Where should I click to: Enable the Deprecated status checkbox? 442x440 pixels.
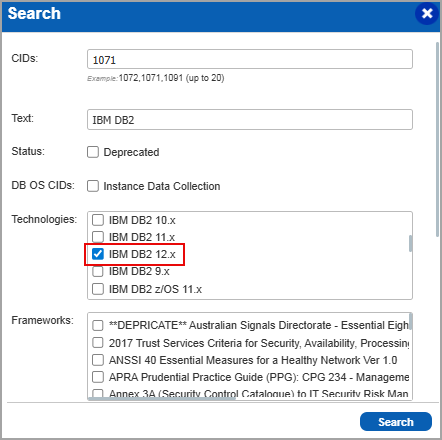[93, 152]
